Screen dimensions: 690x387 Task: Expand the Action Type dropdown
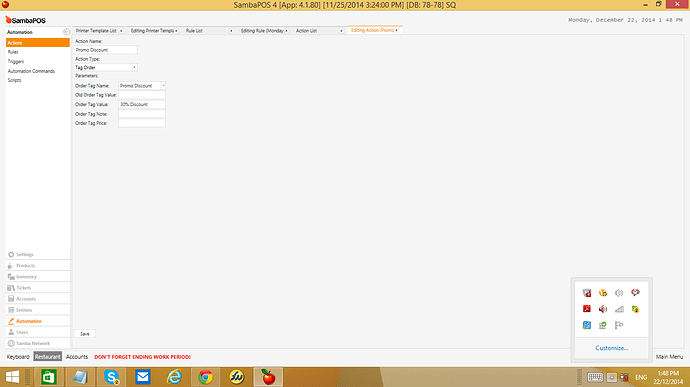[134, 67]
